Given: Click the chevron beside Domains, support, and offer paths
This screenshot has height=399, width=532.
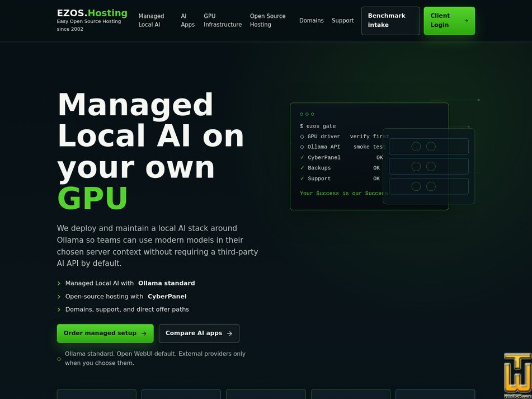Looking at the screenshot, I should (x=59, y=309).
